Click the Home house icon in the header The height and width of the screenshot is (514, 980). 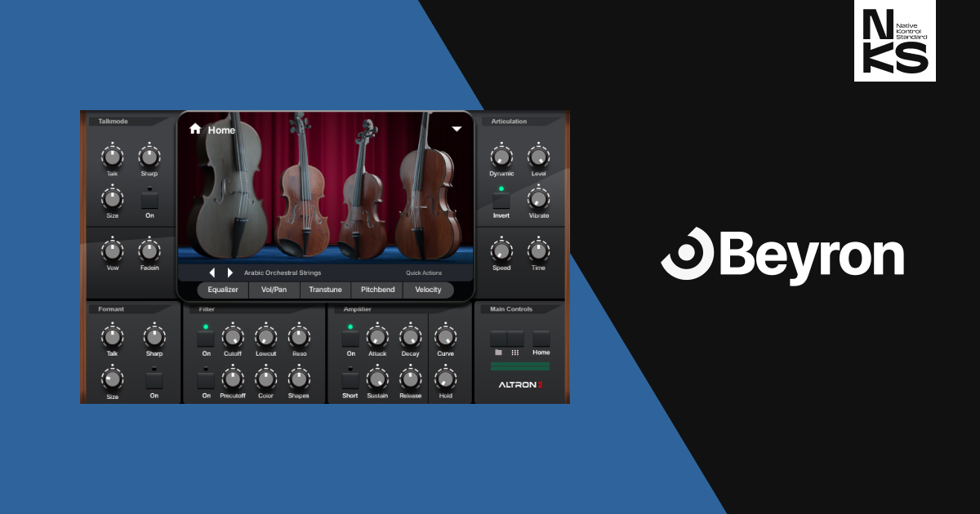tap(196, 129)
